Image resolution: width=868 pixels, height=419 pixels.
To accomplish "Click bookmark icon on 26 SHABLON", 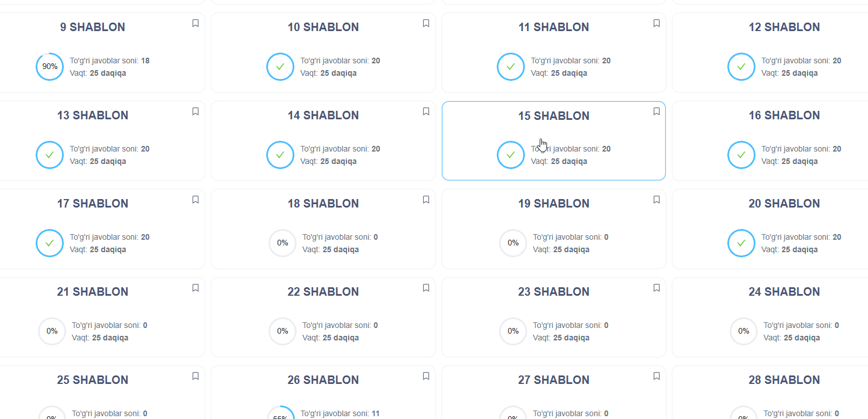I will (x=426, y=376).
